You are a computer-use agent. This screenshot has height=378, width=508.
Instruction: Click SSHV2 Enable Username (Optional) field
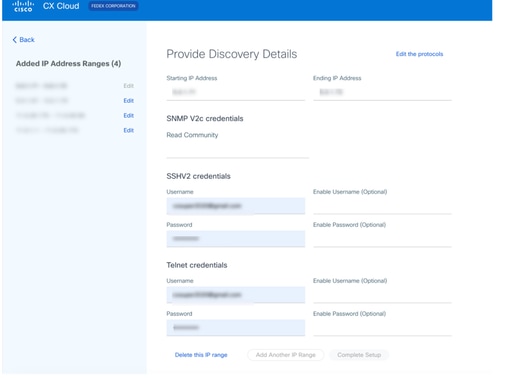[382, 206]
